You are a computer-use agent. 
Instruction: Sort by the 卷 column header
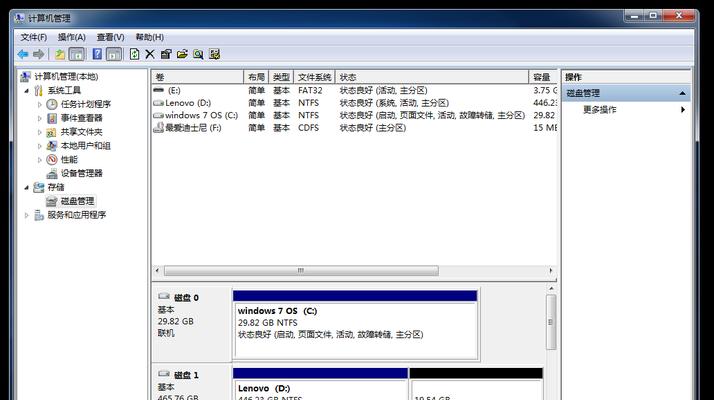point(198,77)
